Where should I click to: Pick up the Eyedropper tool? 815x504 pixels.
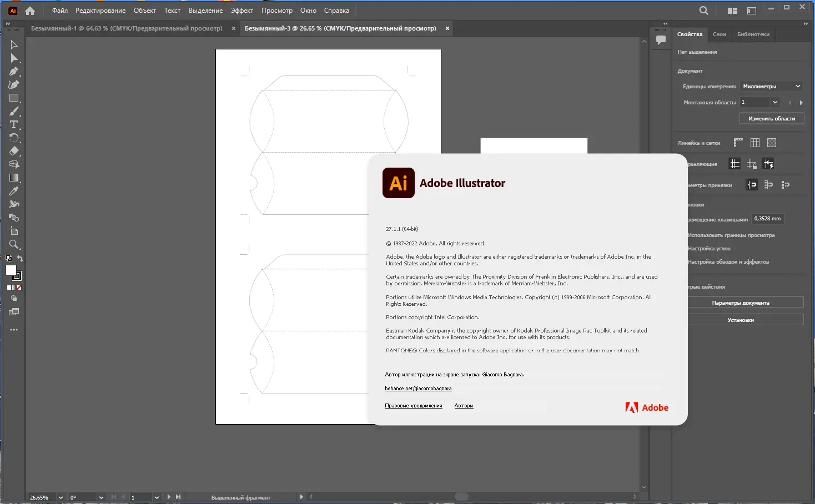(13, 191)
